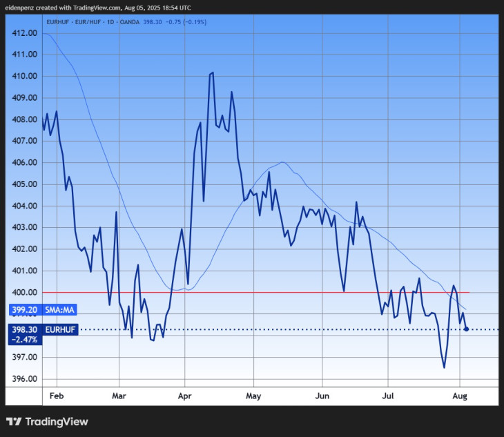
Task: Click the EURHUF 398.30 price label
Action: click(43, 330)
